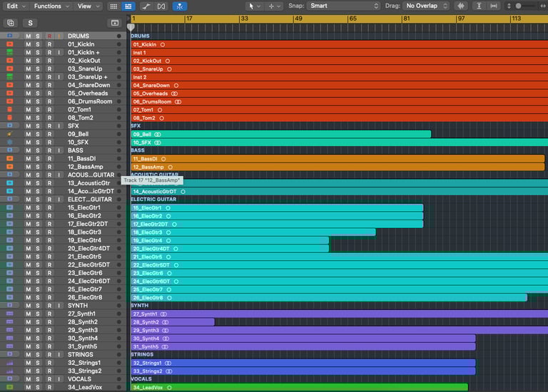
Task: Select the 01_KickIn audio region
Action: 340,44
